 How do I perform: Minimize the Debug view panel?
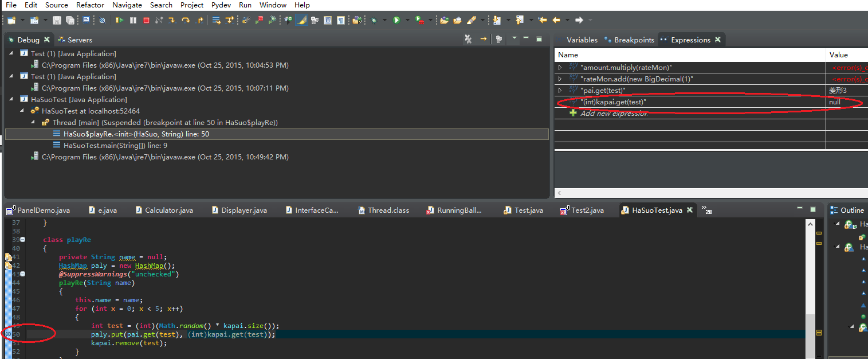point(525,38)
